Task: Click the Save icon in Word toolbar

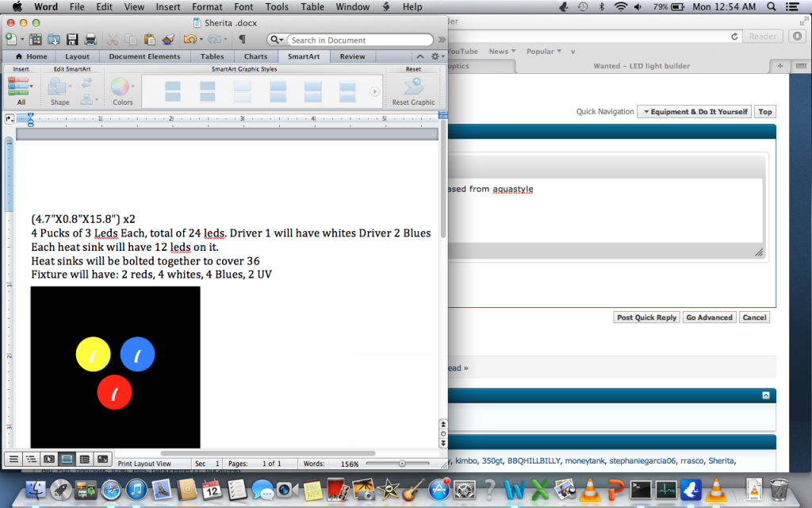Action: (72, 39)
